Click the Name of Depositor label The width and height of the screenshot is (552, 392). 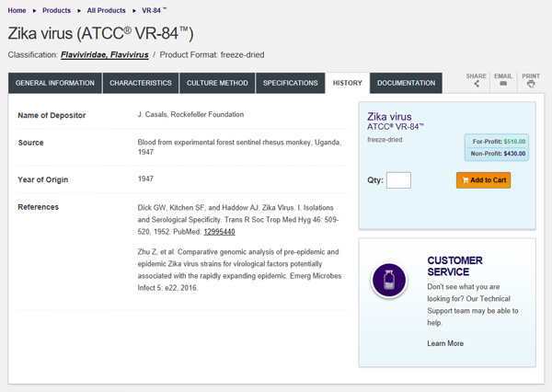[x=52, y=115]
